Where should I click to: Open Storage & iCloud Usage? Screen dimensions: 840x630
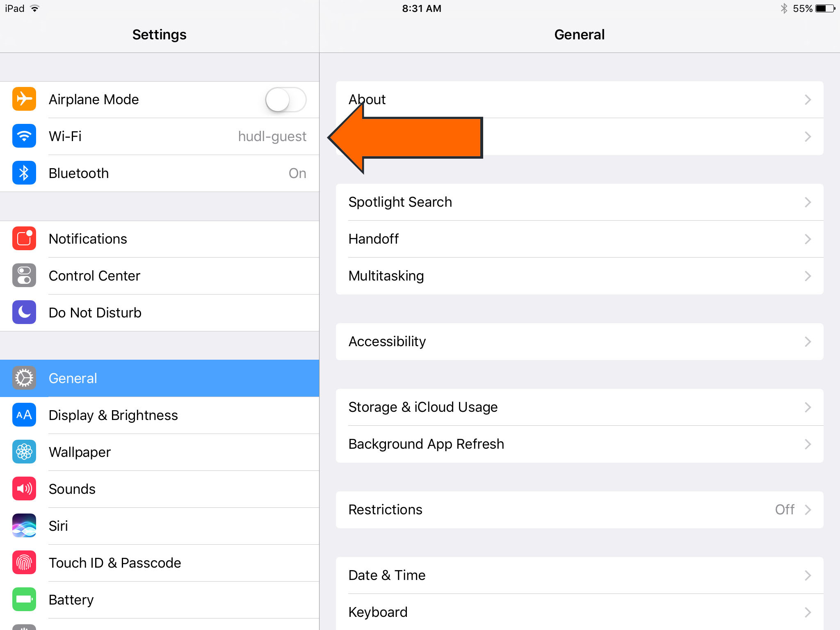click(578, 407)
